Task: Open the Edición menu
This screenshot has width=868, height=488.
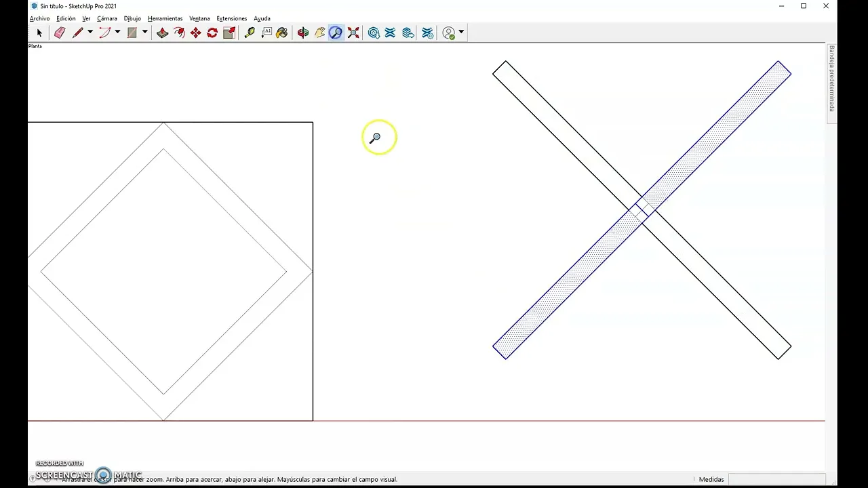Action: tap(66, 18)
